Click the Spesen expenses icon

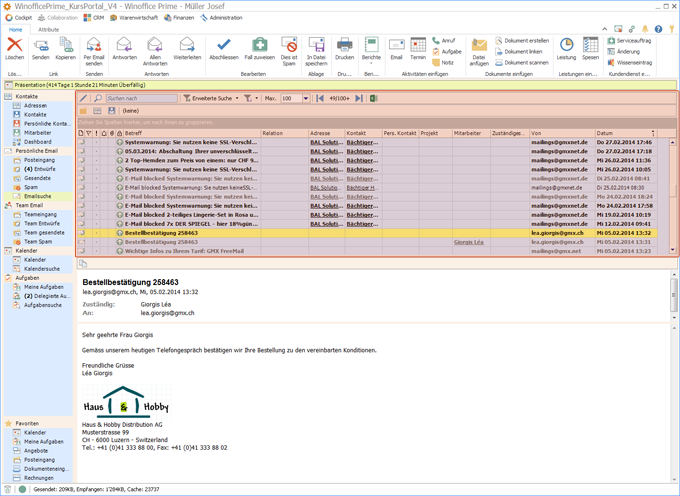pyautogui.click(x=590, y=45)
